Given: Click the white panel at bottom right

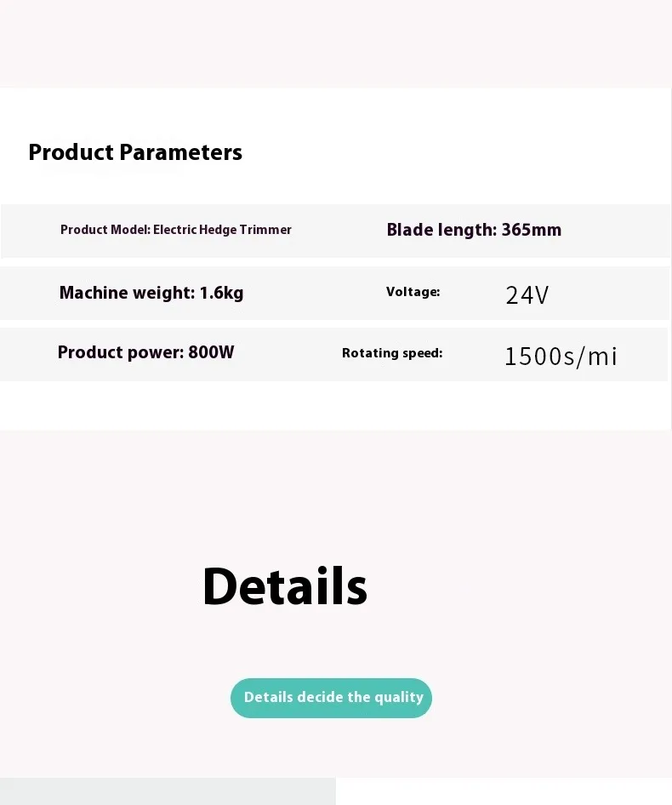Looking at the screenshot, I should (x=504, y=791).
